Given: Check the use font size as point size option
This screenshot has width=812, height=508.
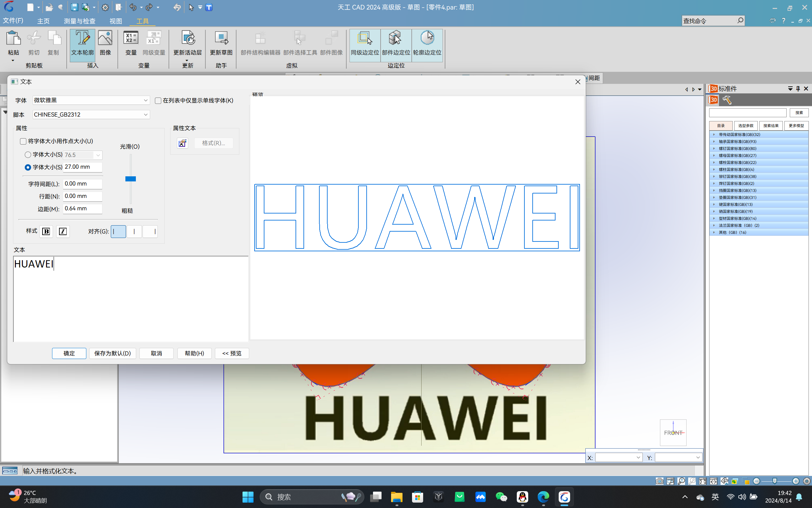Looking at the screenshot, I should 23,141.
